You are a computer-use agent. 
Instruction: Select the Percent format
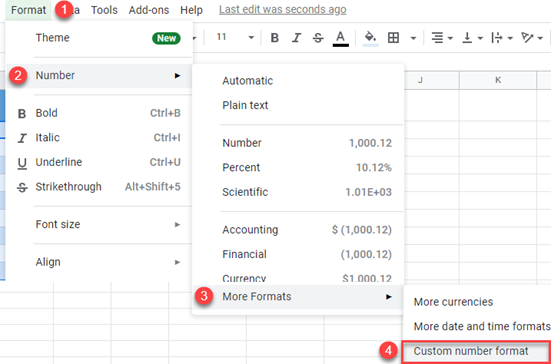click(x=298, y=168)
